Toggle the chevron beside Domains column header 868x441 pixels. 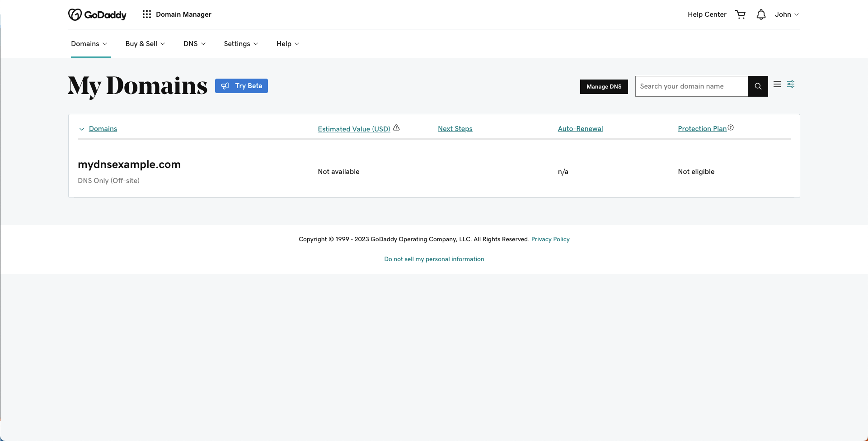click(82, 129)
